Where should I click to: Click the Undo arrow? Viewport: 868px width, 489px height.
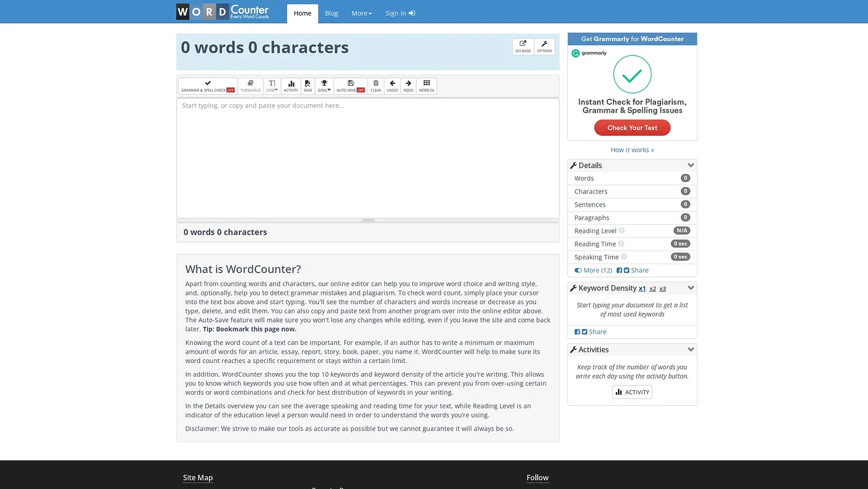tap(392, 86)
